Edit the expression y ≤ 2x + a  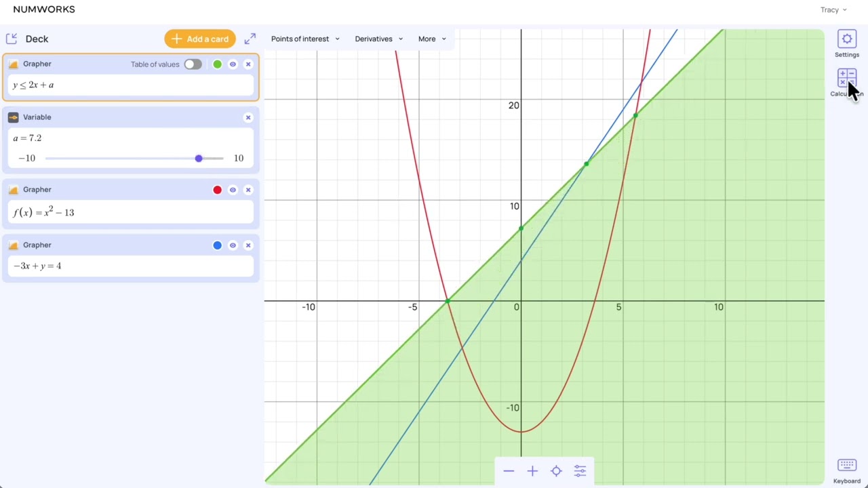130,85
